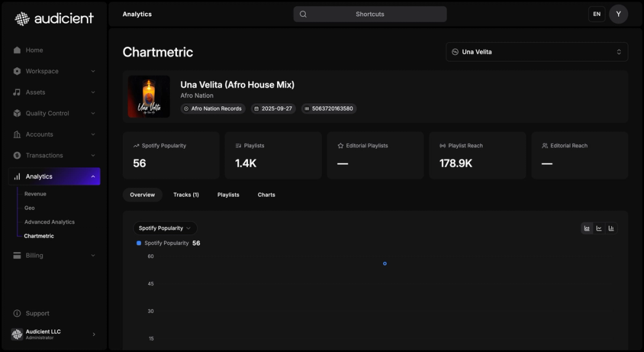Click the label icon beside Afro Nation Records
This screenshot has height=352, width=644.
point(186,108)
